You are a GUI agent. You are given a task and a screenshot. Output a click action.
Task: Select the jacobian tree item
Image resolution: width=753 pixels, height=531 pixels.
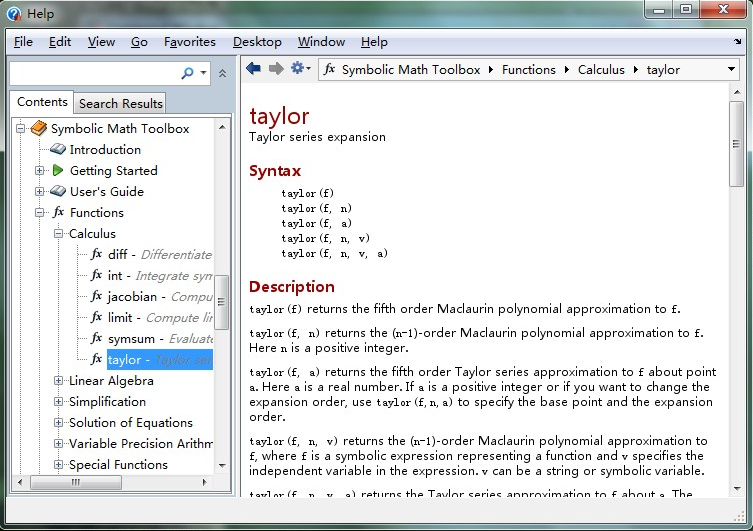[160, 297]
